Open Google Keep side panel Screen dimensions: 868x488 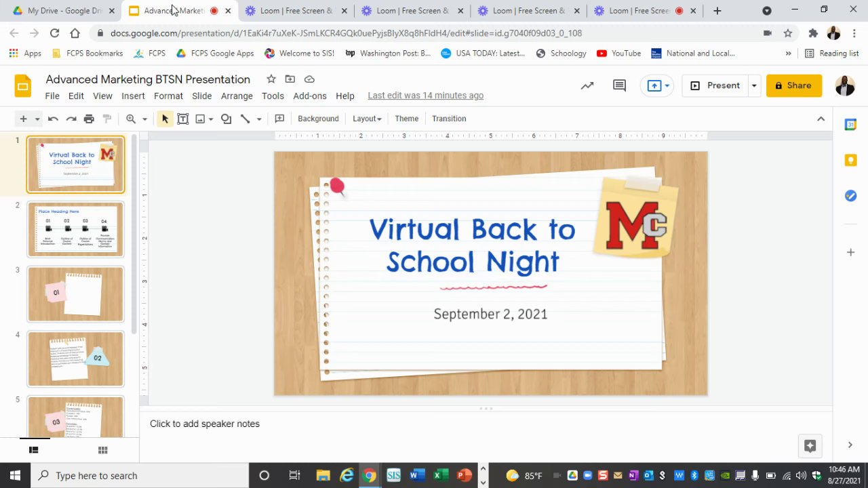click(x=850, y=161)
